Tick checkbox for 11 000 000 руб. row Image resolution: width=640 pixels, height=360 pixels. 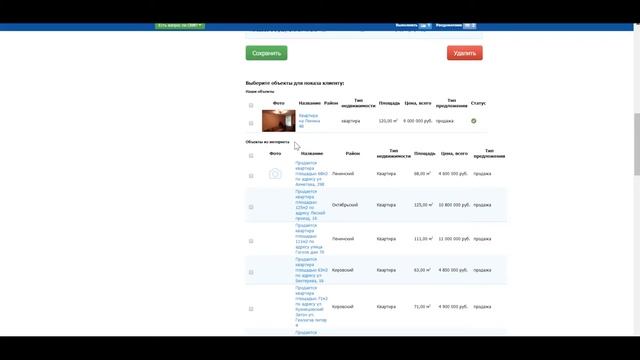click(x=251, y=241)
